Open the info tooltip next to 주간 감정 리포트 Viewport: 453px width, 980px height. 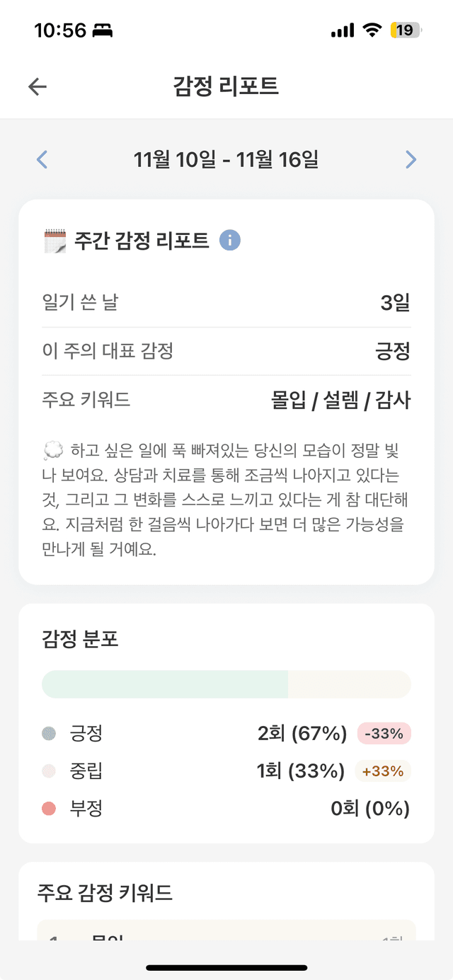click(x=229, y=240)
